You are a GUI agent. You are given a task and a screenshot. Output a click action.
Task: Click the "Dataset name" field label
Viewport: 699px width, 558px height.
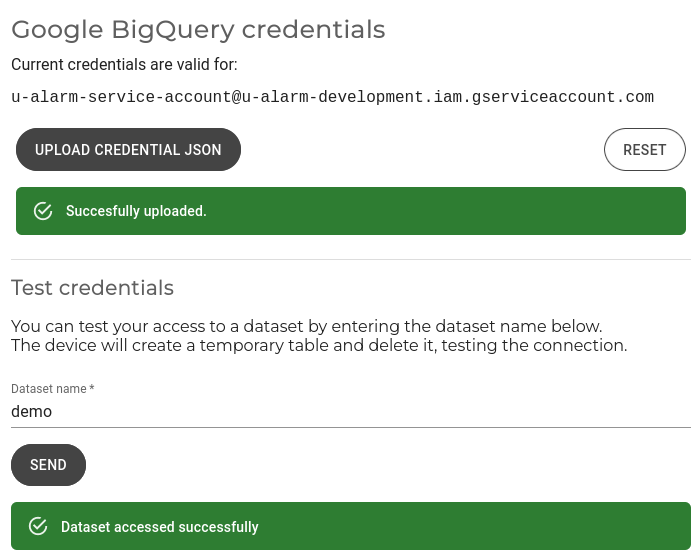pos(49,388)
